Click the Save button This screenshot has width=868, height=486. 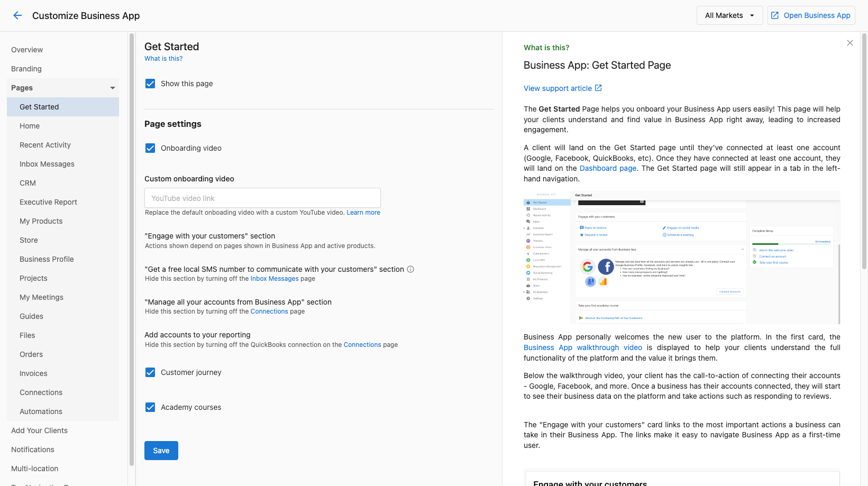click(x=161, y=451)
